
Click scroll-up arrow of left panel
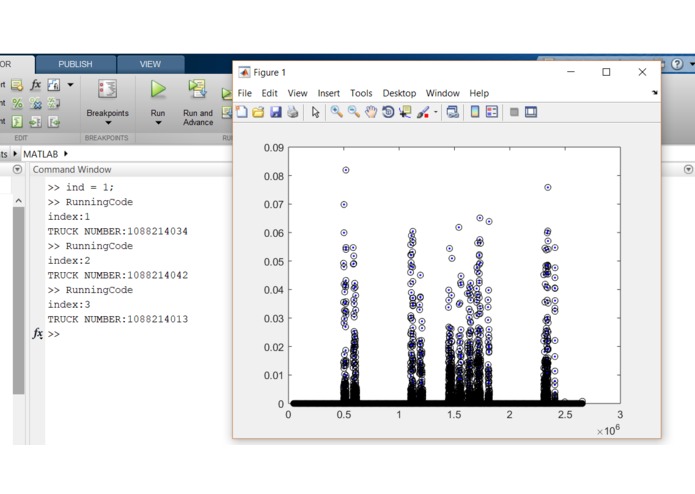coord(18,201)
